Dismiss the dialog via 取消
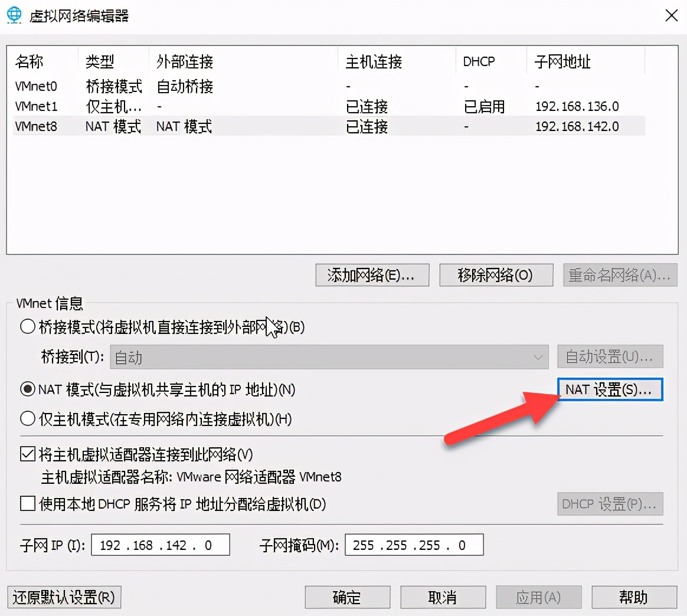This screenshot has width=687, height=616. tap(443, 597)
